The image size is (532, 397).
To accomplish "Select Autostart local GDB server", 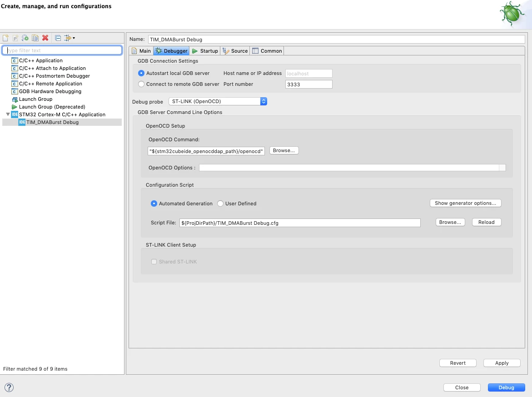I will pyautogui.click(x=141, y=73).
